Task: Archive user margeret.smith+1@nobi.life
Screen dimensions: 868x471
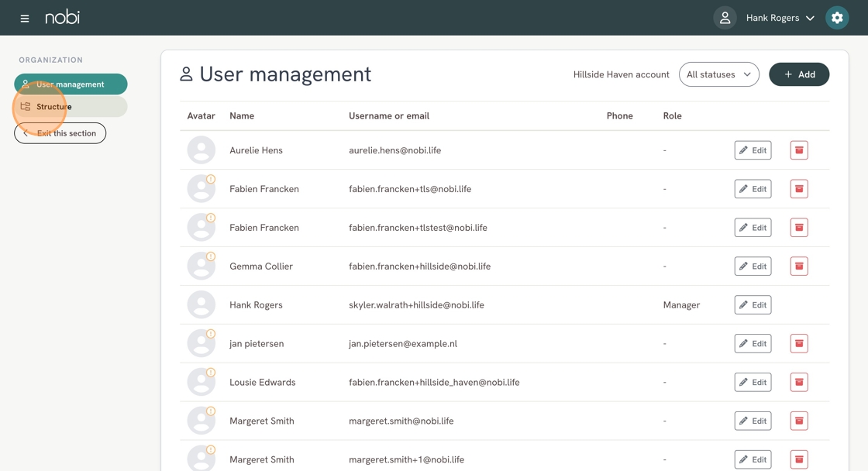Action: point(799,459)
